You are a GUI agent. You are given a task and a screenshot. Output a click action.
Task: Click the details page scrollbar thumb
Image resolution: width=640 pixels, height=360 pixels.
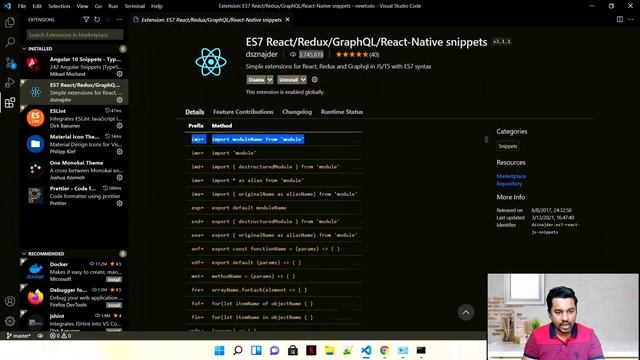pos(486,140)
